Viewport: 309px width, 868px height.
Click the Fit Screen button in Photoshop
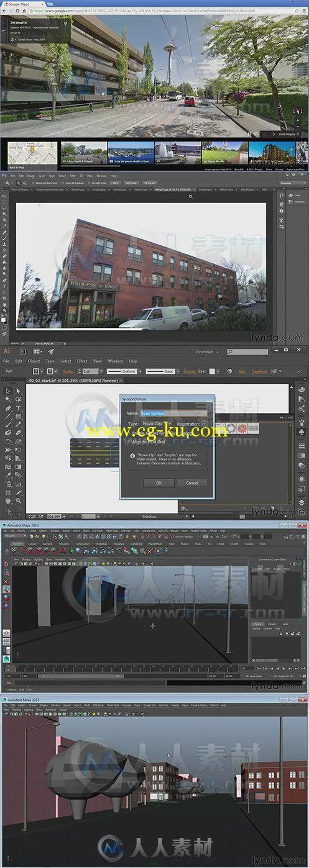(131, 183)
